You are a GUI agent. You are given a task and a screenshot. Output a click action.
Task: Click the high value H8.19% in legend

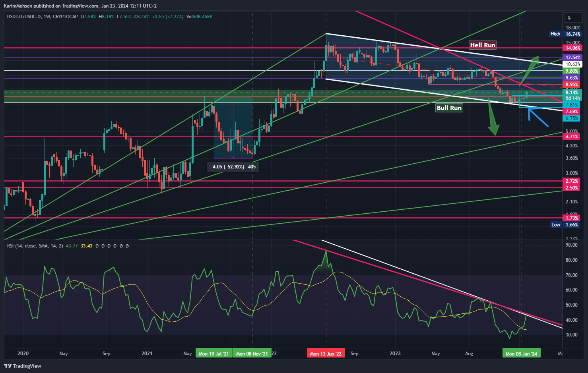tap(106, 17)
